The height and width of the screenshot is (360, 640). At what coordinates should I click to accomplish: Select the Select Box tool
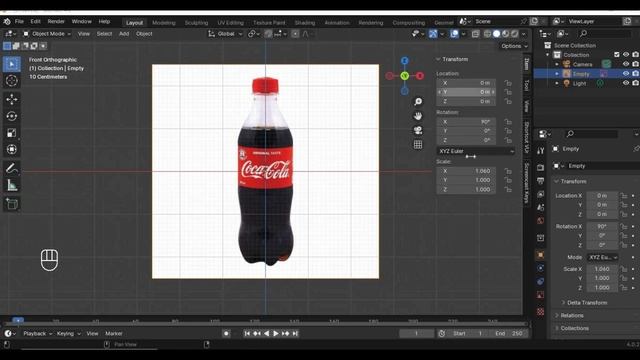[x=12, y=64]
